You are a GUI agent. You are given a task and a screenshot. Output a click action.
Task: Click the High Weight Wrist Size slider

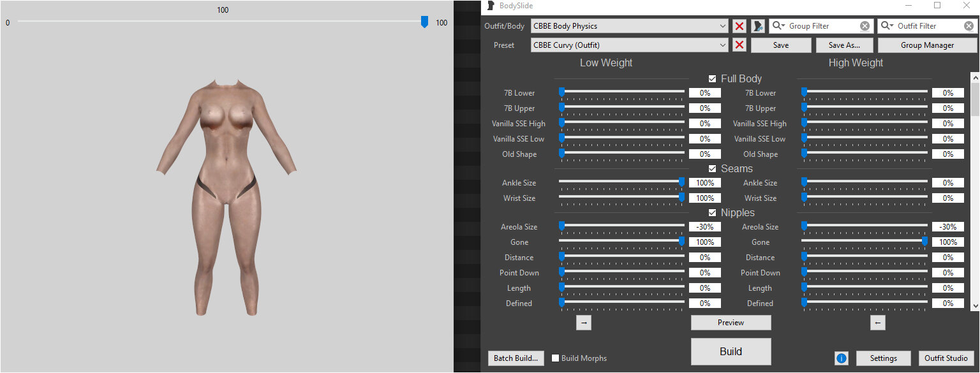point(865,198)
